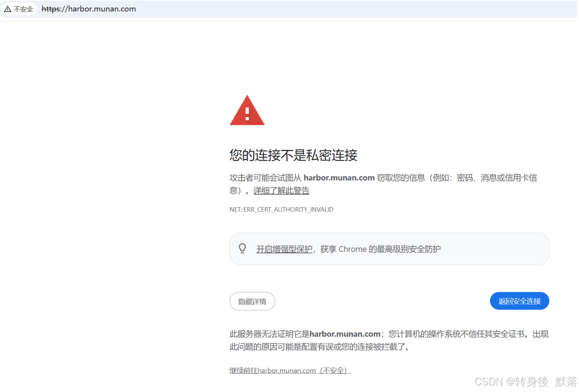Click the red warning triangle icon
This screenshot has width=579, height=392.
[247, 110]
